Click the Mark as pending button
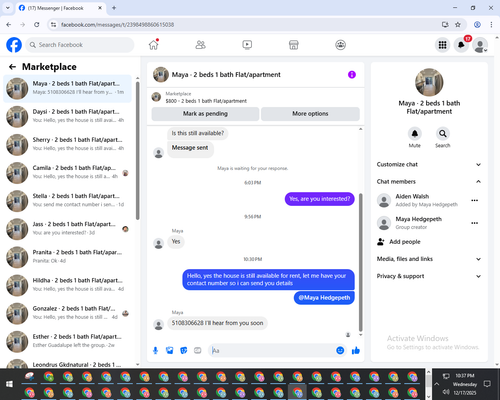500x400 pixels. tap(205, 114)
